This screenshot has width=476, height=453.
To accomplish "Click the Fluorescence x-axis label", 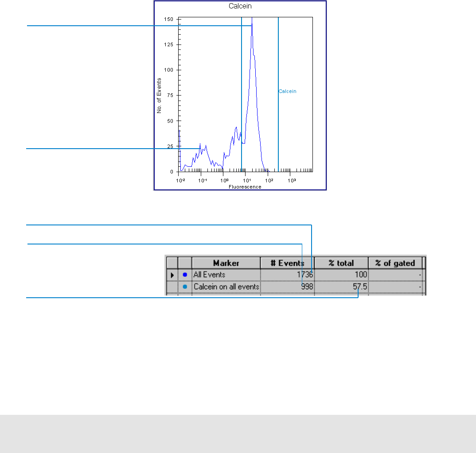I will pyautogui.click(x=245, y=187).
